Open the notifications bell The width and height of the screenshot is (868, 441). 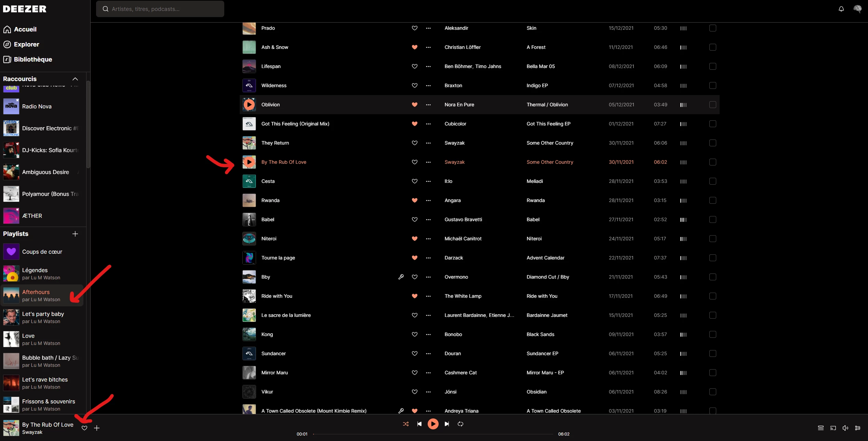point(841,9)
